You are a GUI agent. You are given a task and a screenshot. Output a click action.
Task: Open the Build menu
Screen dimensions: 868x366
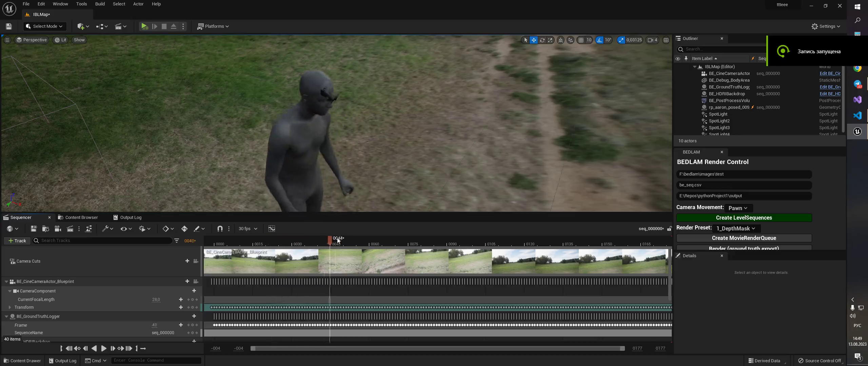coord(100,4)
